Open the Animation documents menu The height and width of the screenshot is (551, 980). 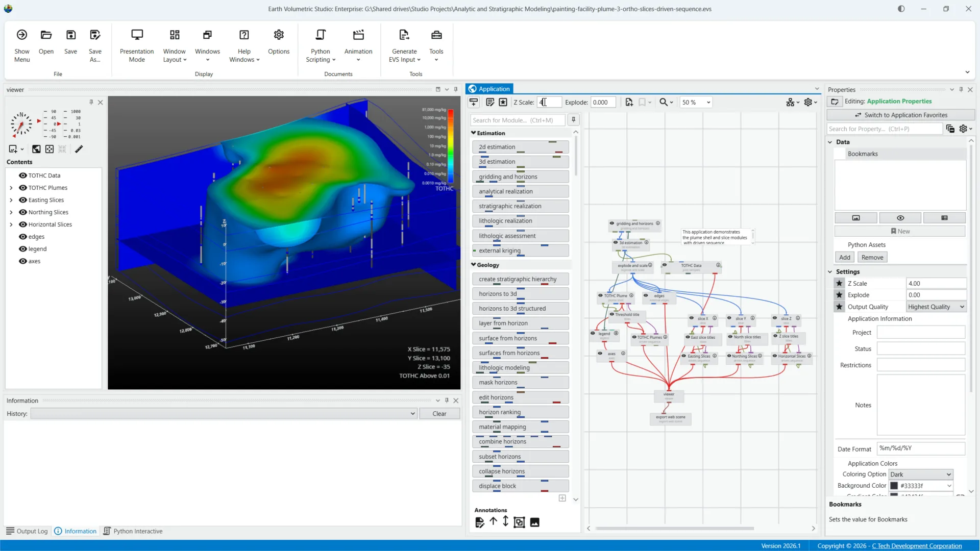(x=358, y=45)
